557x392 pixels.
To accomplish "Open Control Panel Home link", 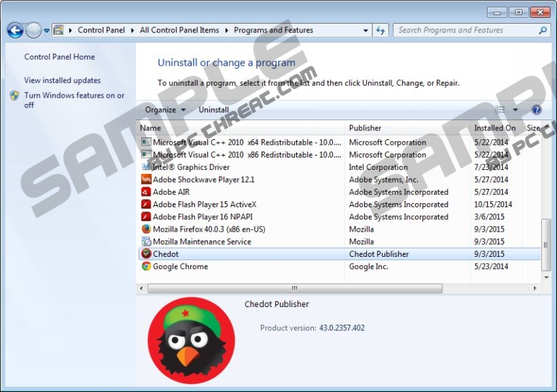I will (60, 57).
